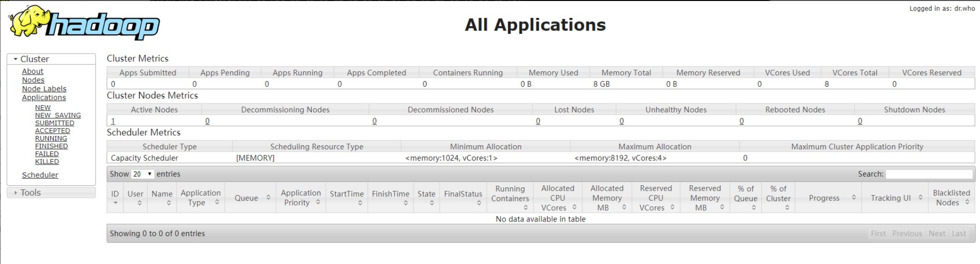Open Node Labels page

pyautogui.click(x=44, y=89)
